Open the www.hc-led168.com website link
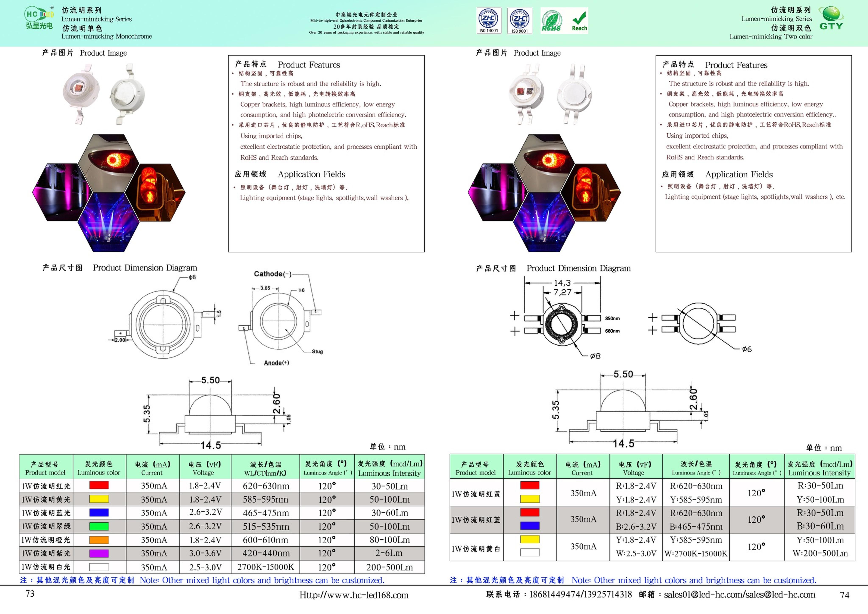868x614 pixels. 353,595
